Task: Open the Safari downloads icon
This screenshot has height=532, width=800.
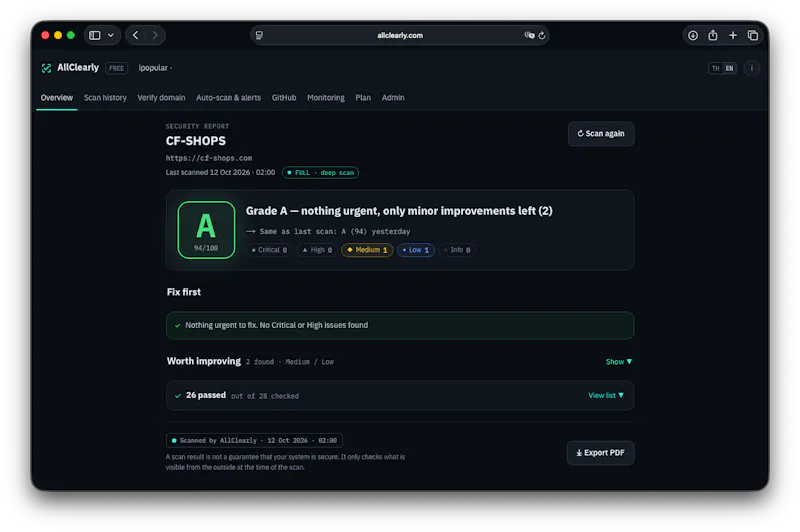Action: pos(693,35)
